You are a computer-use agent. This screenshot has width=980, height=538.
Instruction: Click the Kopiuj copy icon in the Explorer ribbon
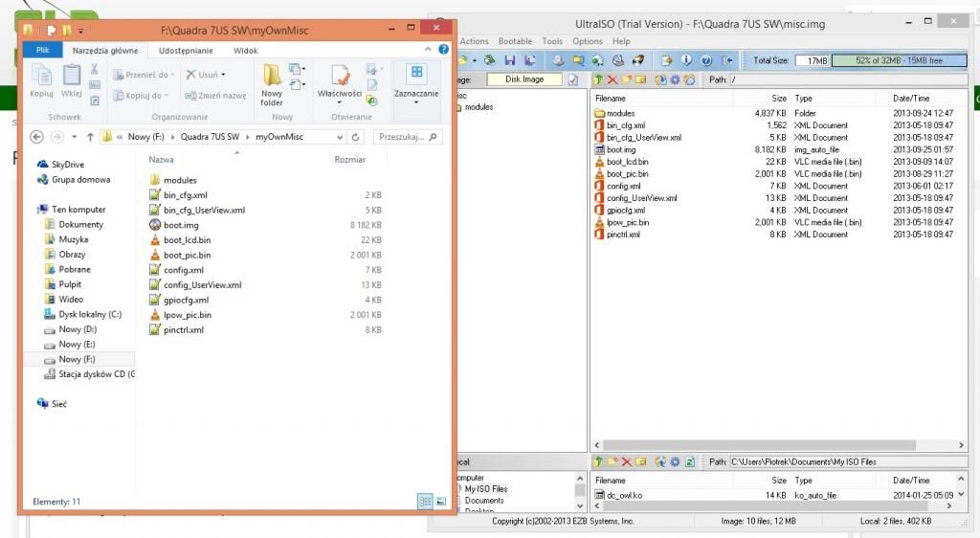click(x=41, y=77)
